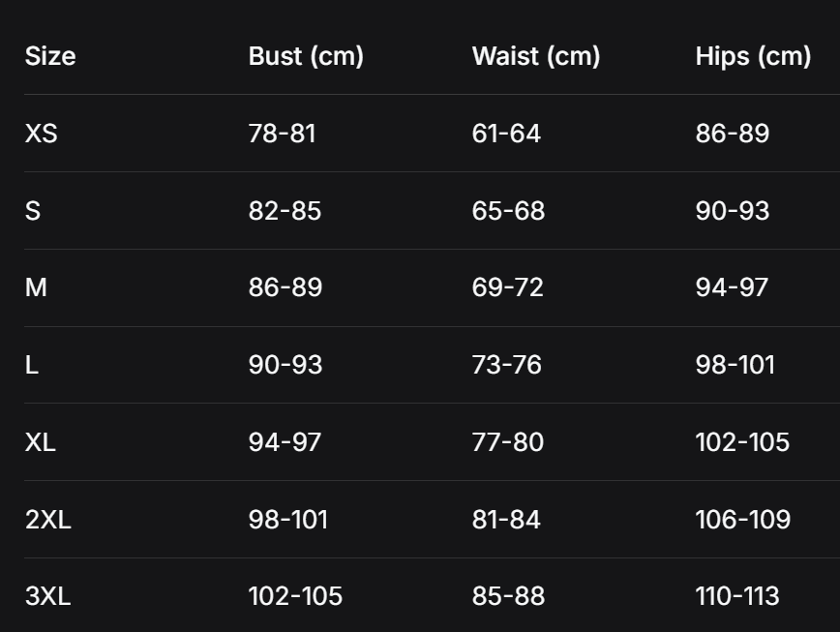The image size is (840, 632).
Task: Select the 3XL size row label
Action: [x=47, y=596]
